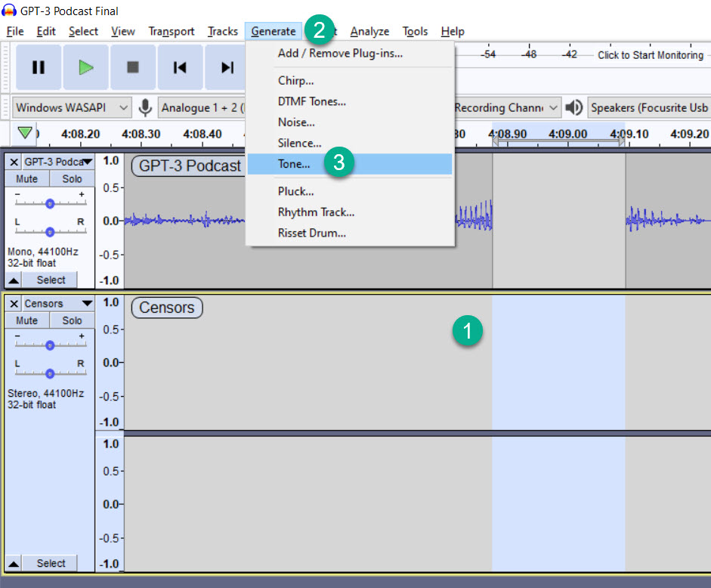Open the GPT-3 Podcast track dropdown menu
This screenshot has width=711, height=588.
58,162
